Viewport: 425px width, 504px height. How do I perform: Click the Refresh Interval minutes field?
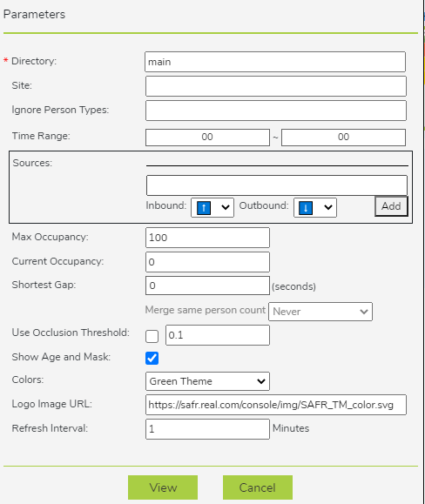(x=207, y=429)
